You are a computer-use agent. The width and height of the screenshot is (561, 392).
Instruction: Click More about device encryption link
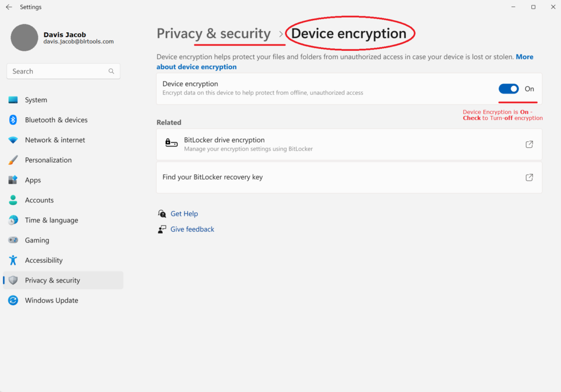(524, 56)
